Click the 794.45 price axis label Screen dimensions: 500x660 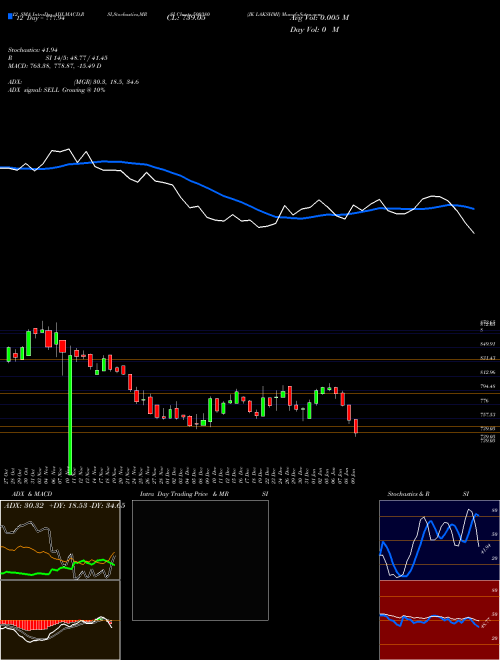pos(488,386)
